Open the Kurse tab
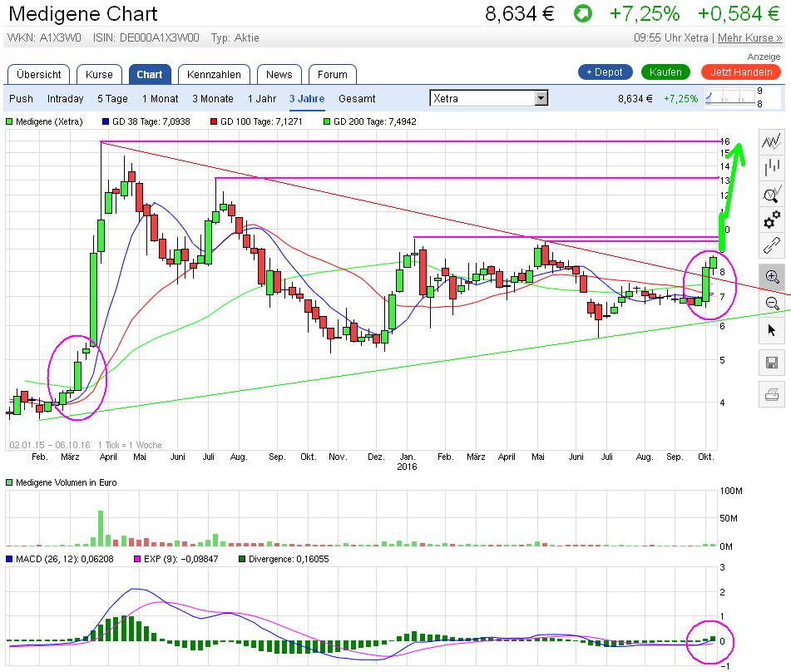Screen dimensions: 791x672 [99, 75]
